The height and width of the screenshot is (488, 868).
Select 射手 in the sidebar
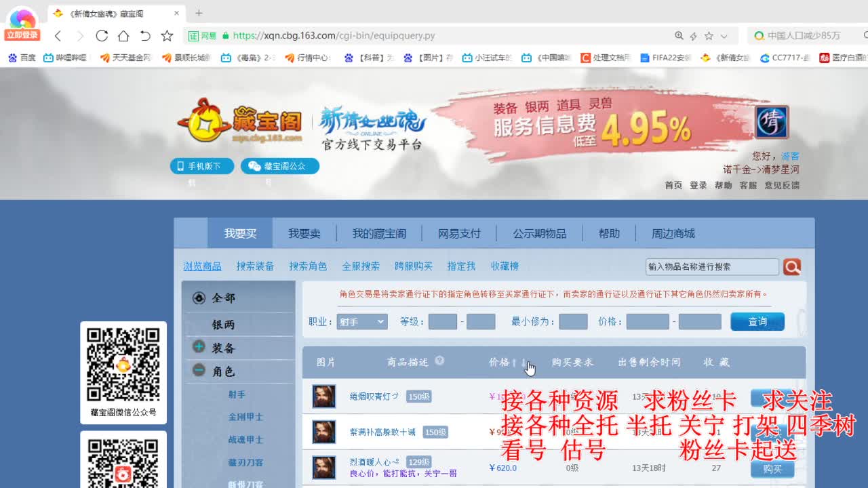(x=237, y=394)
